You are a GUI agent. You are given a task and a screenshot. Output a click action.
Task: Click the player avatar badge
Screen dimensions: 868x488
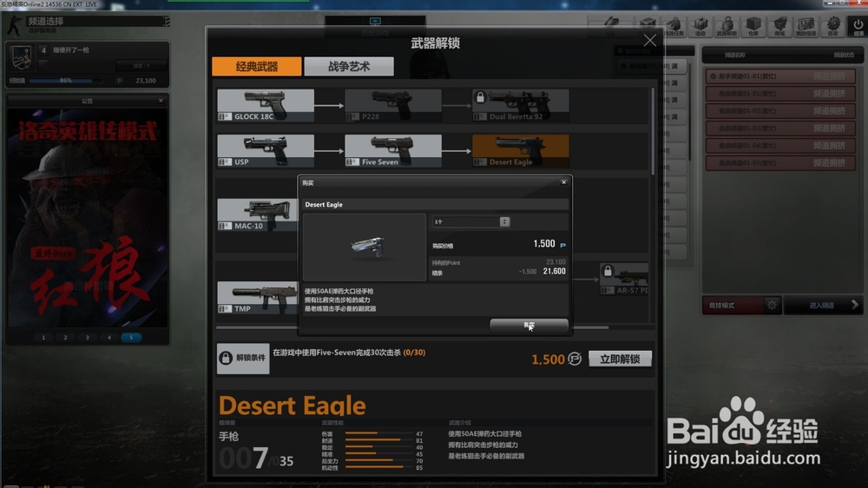click(x=22, y=57)
